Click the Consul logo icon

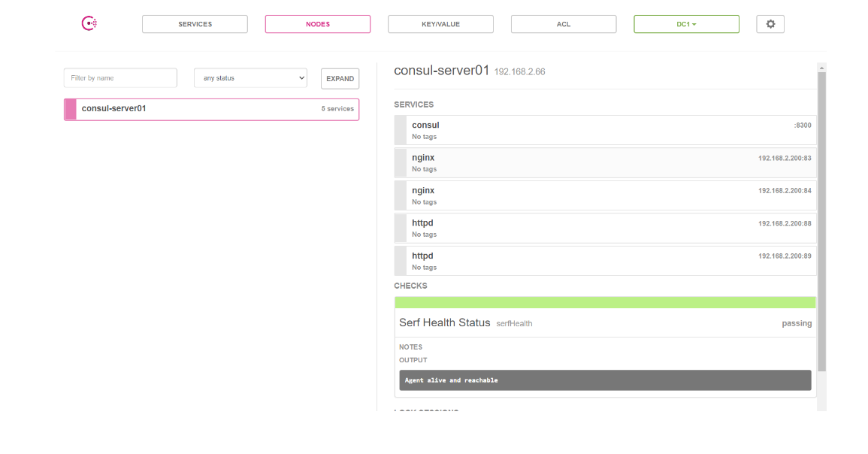[89, 24]
